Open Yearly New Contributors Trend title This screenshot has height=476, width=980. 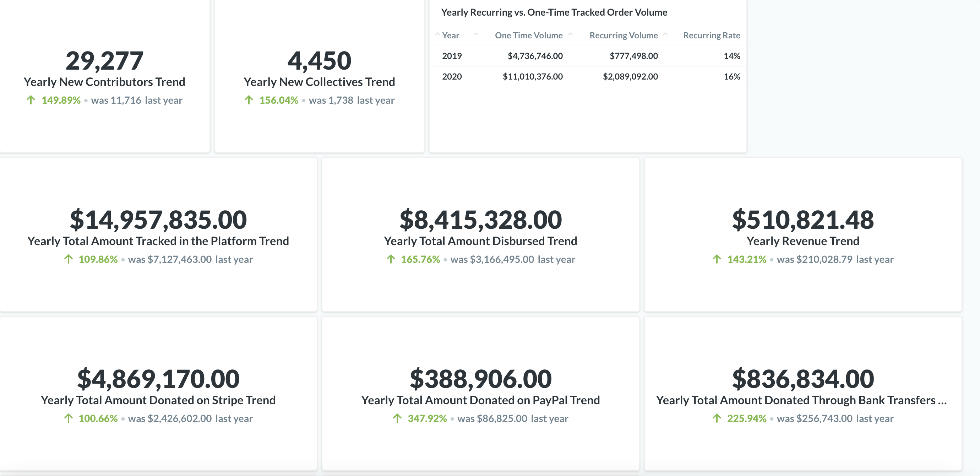coord(104,82)
